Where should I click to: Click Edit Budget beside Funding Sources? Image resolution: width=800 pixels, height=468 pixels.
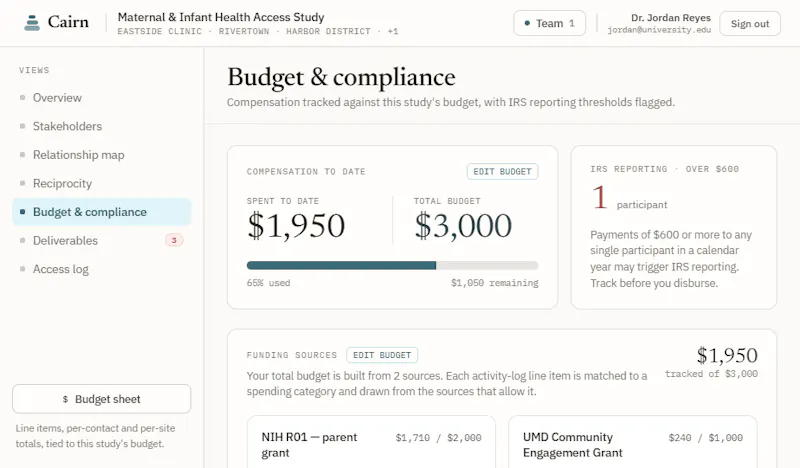382,355
